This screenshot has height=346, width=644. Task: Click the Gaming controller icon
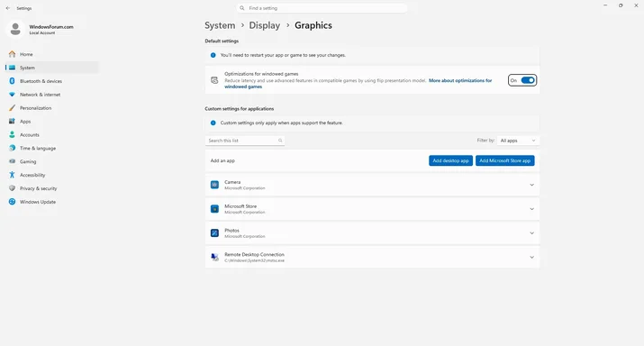point(13,161)
